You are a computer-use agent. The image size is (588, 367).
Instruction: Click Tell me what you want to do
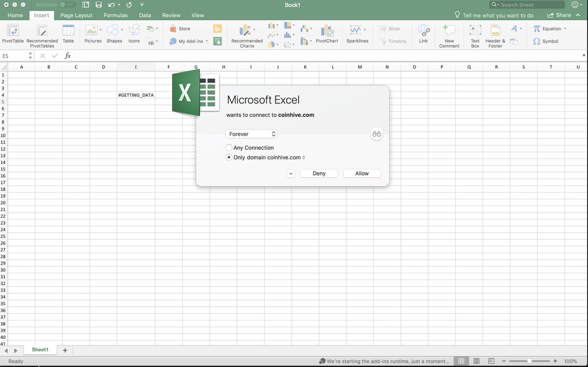493,15
